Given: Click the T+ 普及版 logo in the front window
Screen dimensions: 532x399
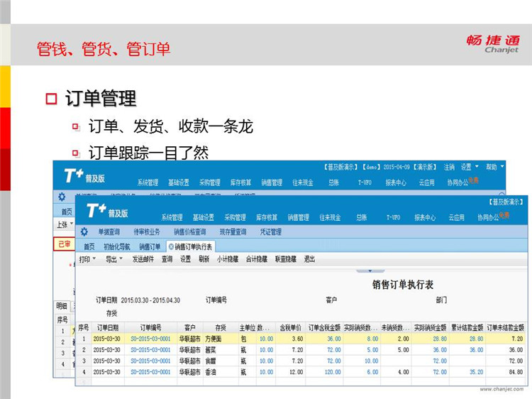Looking at the screenshot, I should coord(107,211).
